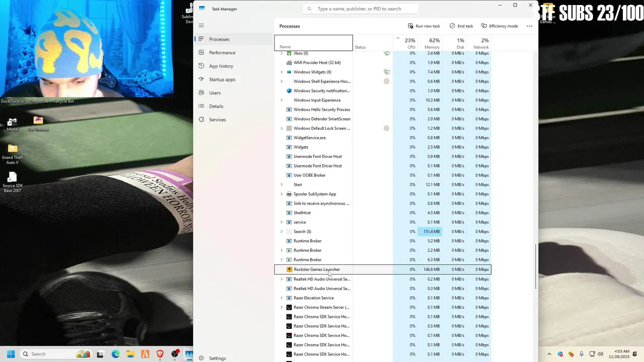Viewport: 644px width, 362px height.
Task: Enable Efficiency mode for selected process
Action: (500, 26)
